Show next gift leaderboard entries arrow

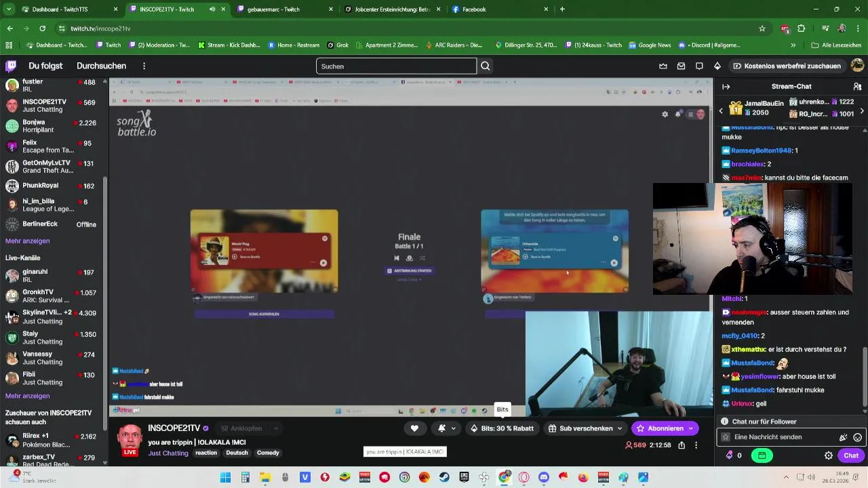(x=862, y=110)
